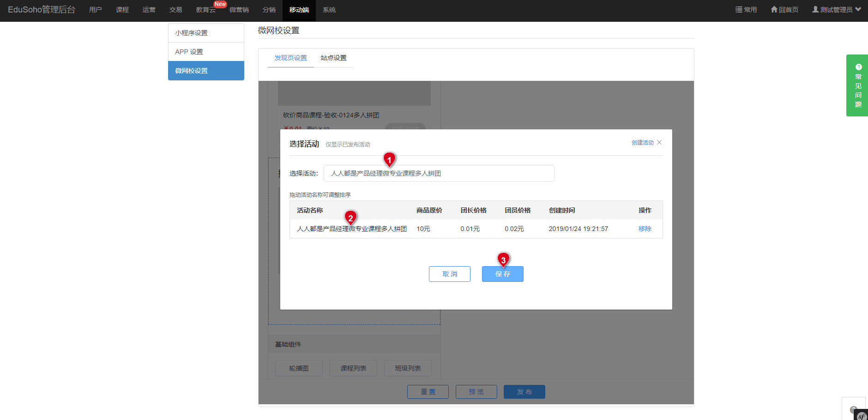Remove the activity with 移除

coord(645,229)
